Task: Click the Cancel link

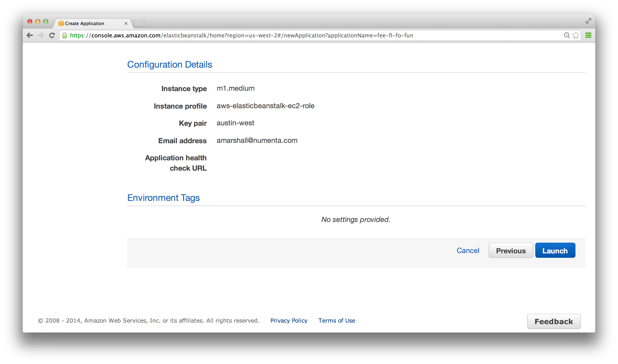Action: coord(468,250)
